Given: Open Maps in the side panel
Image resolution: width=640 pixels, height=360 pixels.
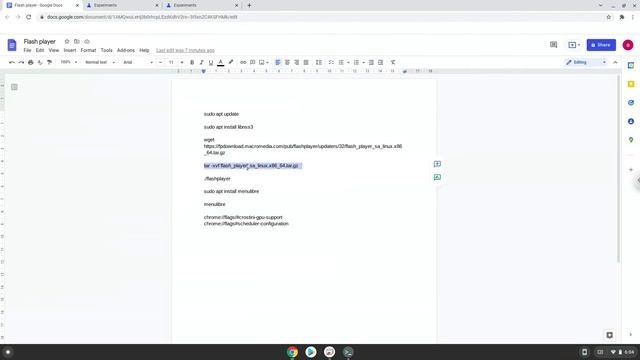Looking at the screenshot, I should point(631,140).
